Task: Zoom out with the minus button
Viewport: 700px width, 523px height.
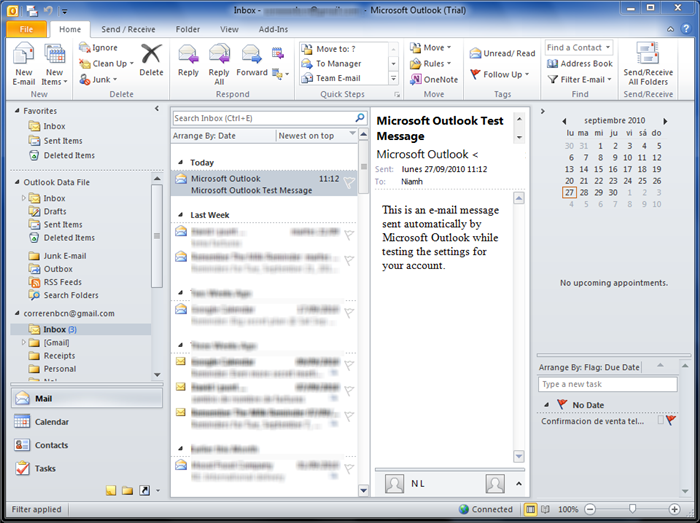Action: tap(590, 509)
